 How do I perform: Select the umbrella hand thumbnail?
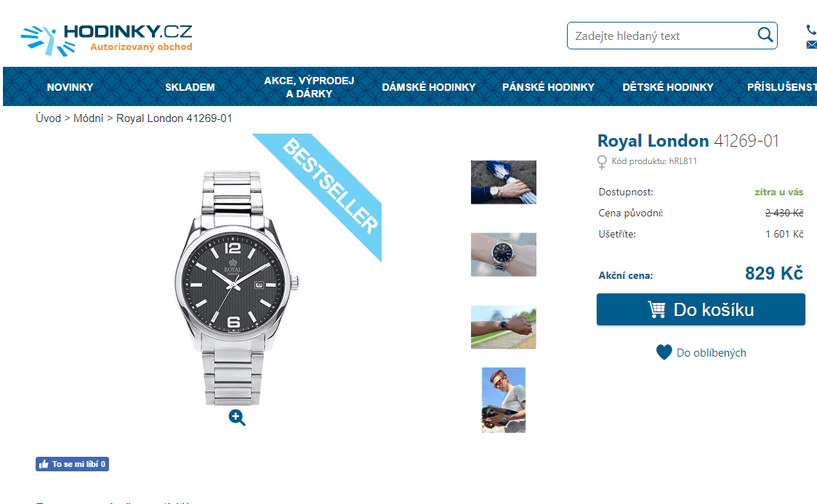pyautogui.click(x=503, y=182)
